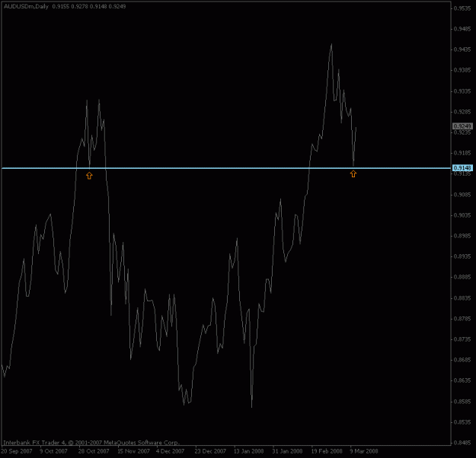Click the 0.9435 price axis label

point(462,49)
